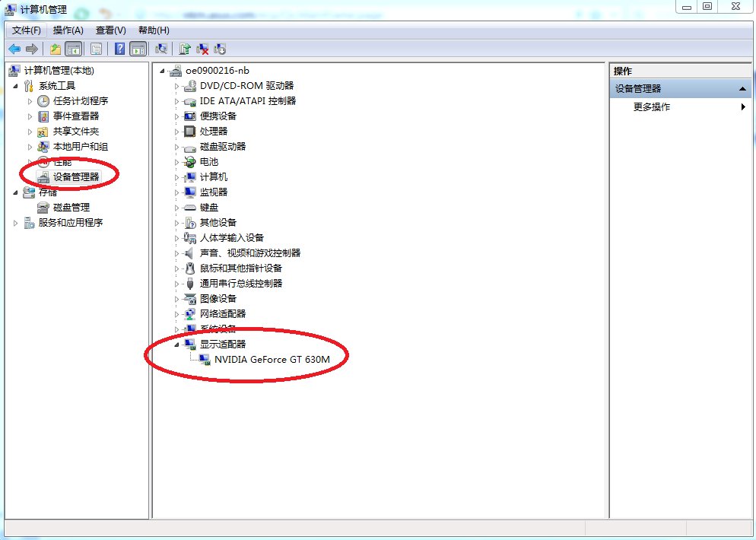The height and width of the screenshot is (540, 756).
Task: Select 设备管理器 in the left tree
Action: 76,177
